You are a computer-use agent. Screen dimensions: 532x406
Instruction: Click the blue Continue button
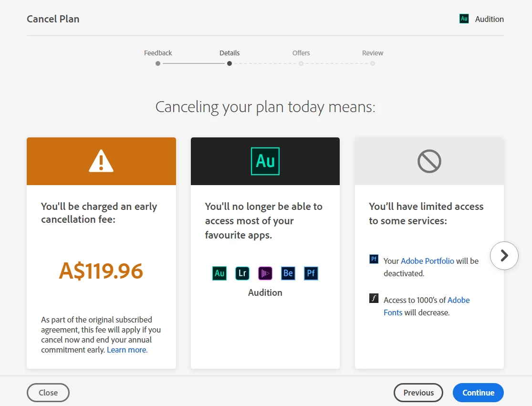[x=478, y=393]
